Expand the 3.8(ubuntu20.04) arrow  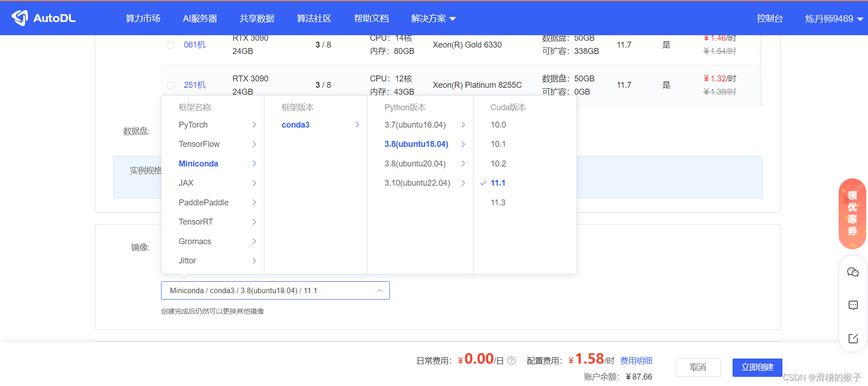463,164
